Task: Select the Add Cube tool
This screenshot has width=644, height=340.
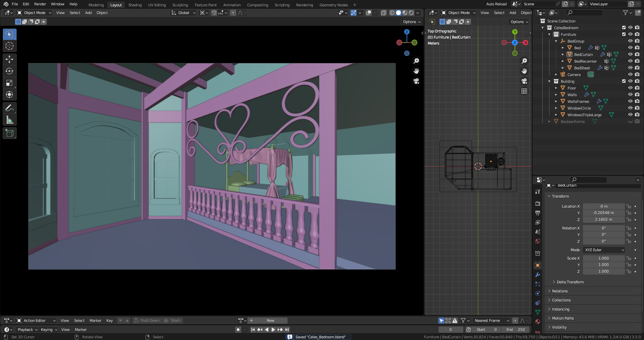Action: point(9,133)
